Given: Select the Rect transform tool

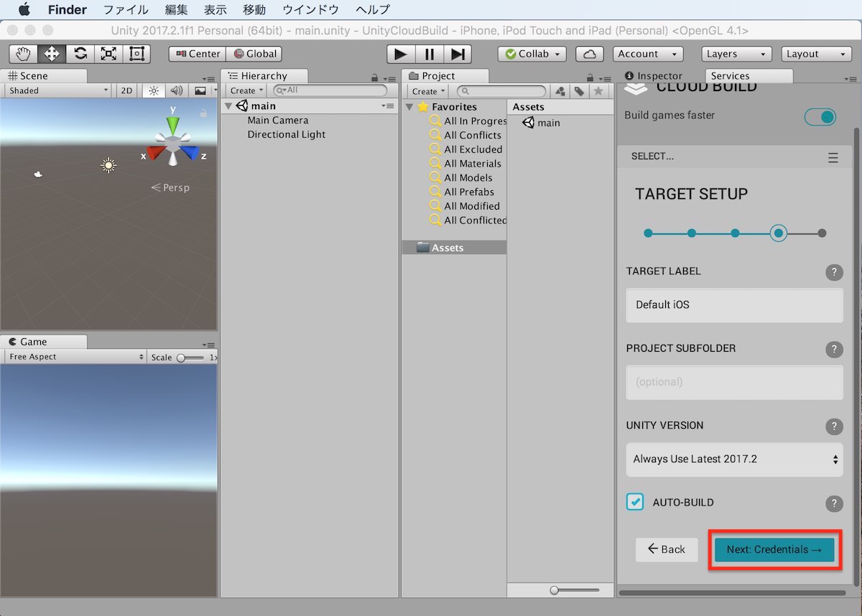Looking at the screenshot, I should pyautogui.click(x=136, y=54).
